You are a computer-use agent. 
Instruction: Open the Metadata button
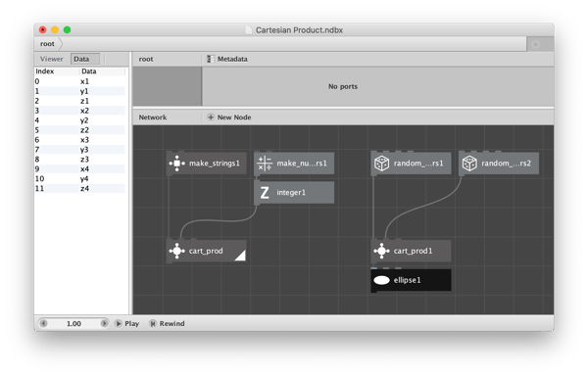click(x=227, y=59)
